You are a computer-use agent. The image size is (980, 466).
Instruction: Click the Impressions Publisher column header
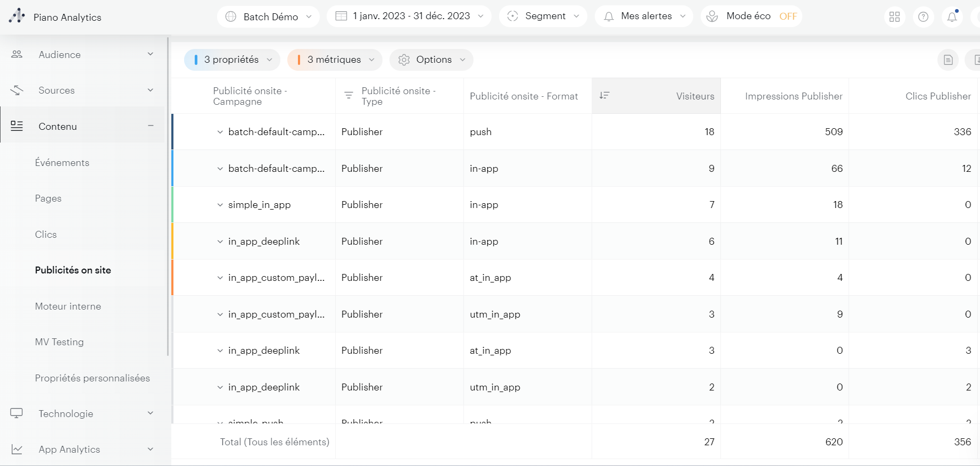793,96
